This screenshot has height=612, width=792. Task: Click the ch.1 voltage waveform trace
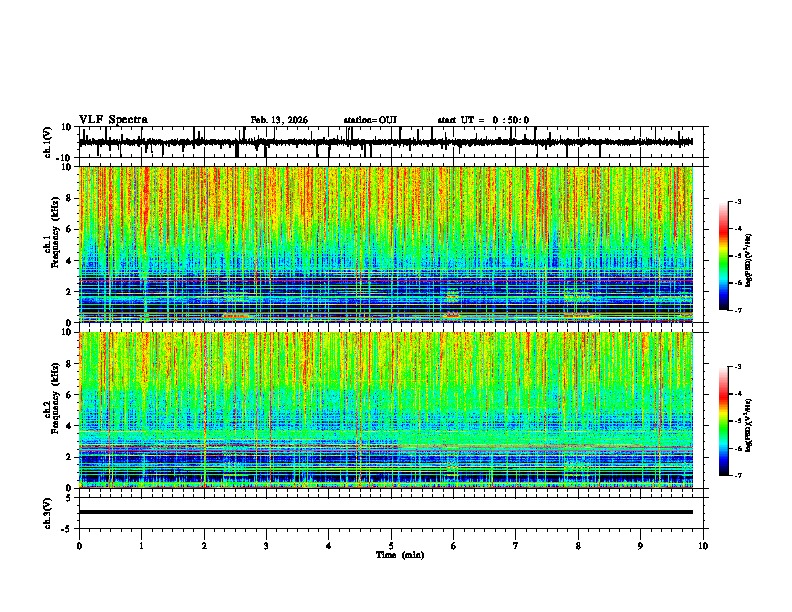click(385, 142)
